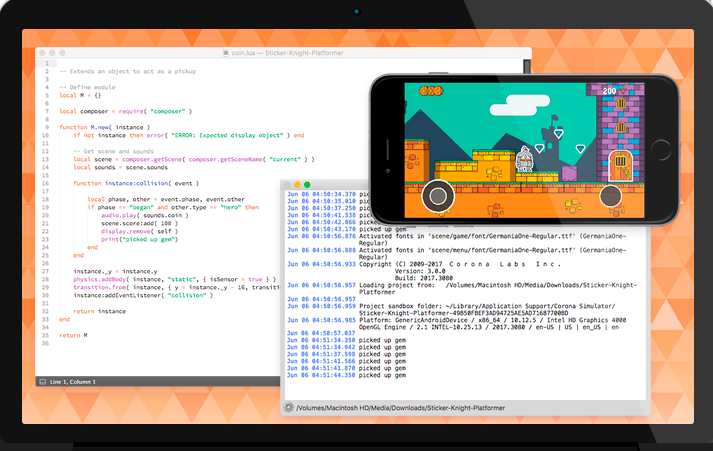Tap the topmost barred tower window
This screenshot has height=451, width=713.
click(621, 104)
